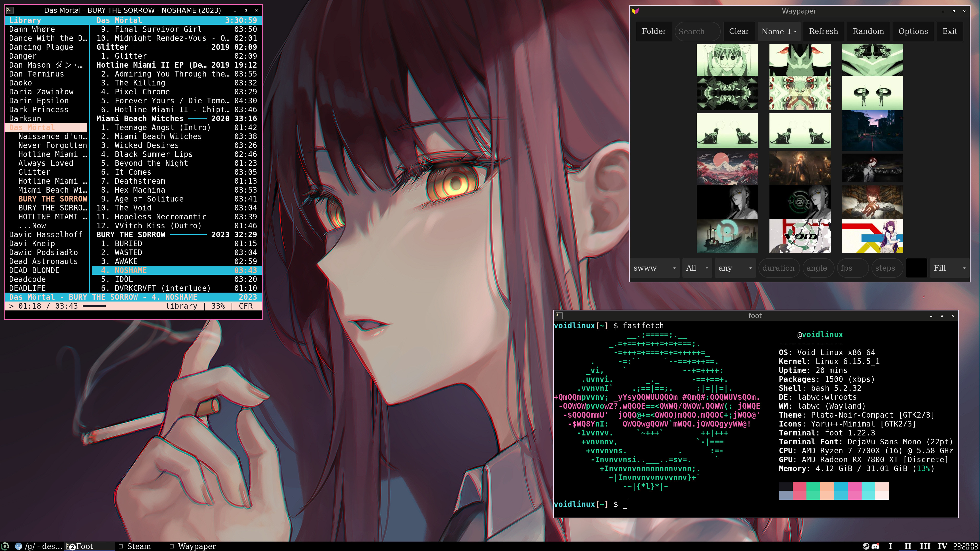980x551 pixels.
Task: Click the Chromium icon in the taskbar
Action: [x=18, y=546]
